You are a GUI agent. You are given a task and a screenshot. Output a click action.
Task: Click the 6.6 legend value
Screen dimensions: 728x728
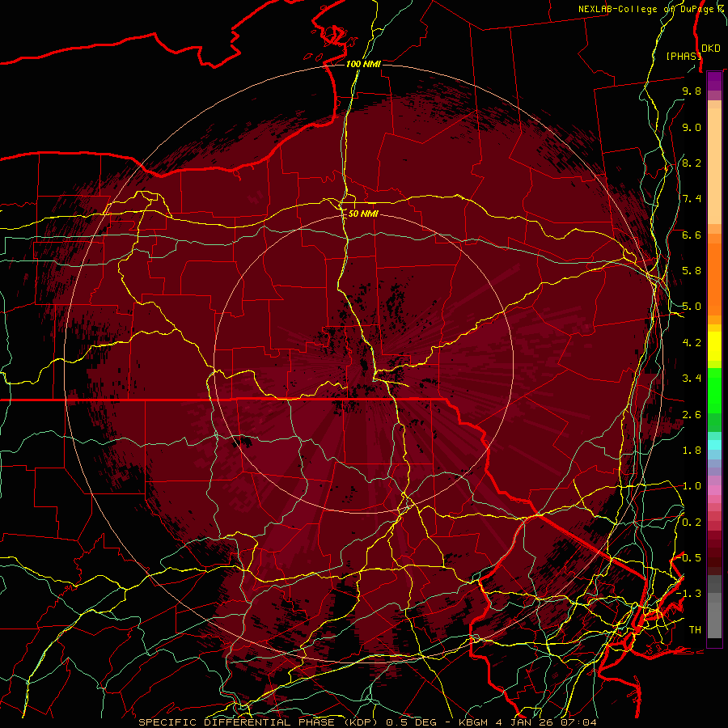[x=692, y=235]
